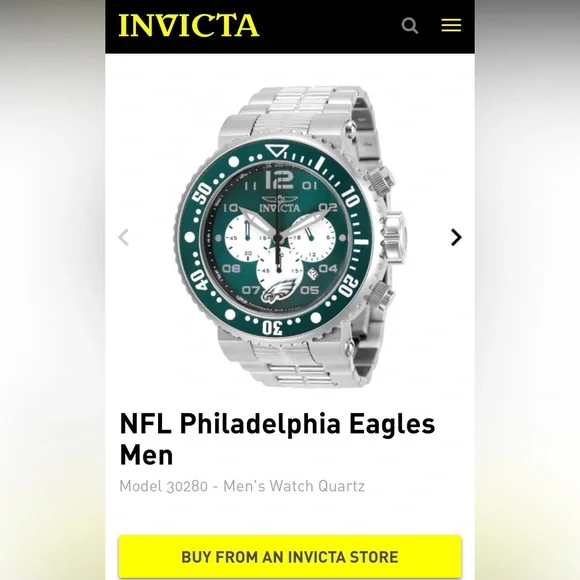
Task: Click the Eagles logo on watch dial
Action: [280, 290]
